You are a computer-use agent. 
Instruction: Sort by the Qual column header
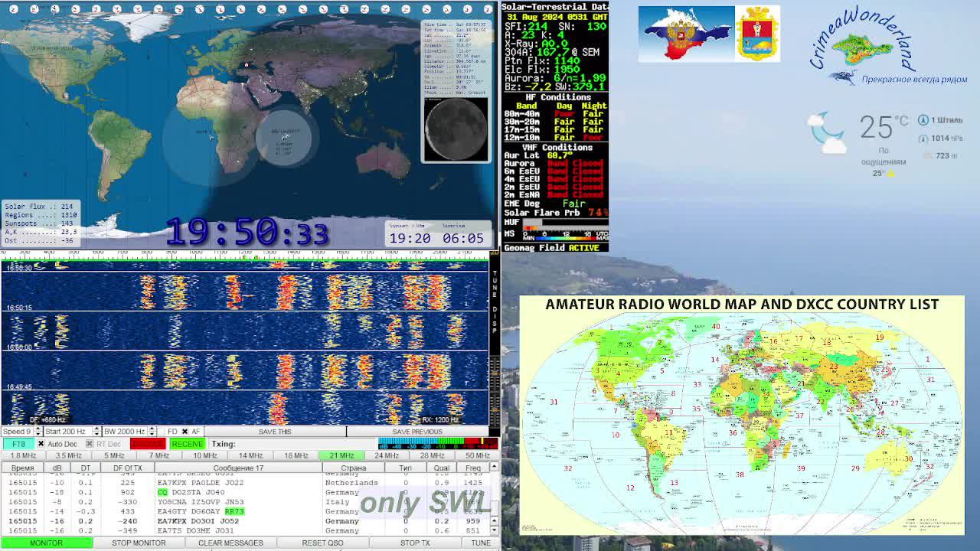pyautogui.click(x=442, y=468)
